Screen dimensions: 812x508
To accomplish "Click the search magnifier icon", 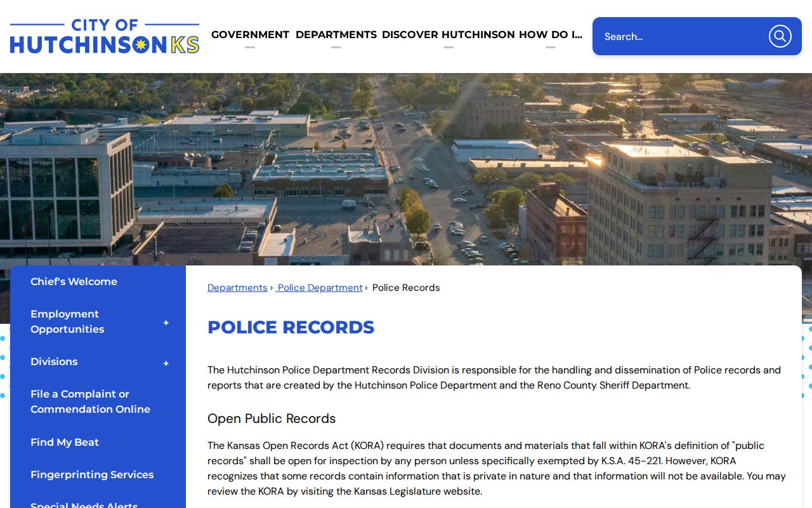I will [780, 36].
